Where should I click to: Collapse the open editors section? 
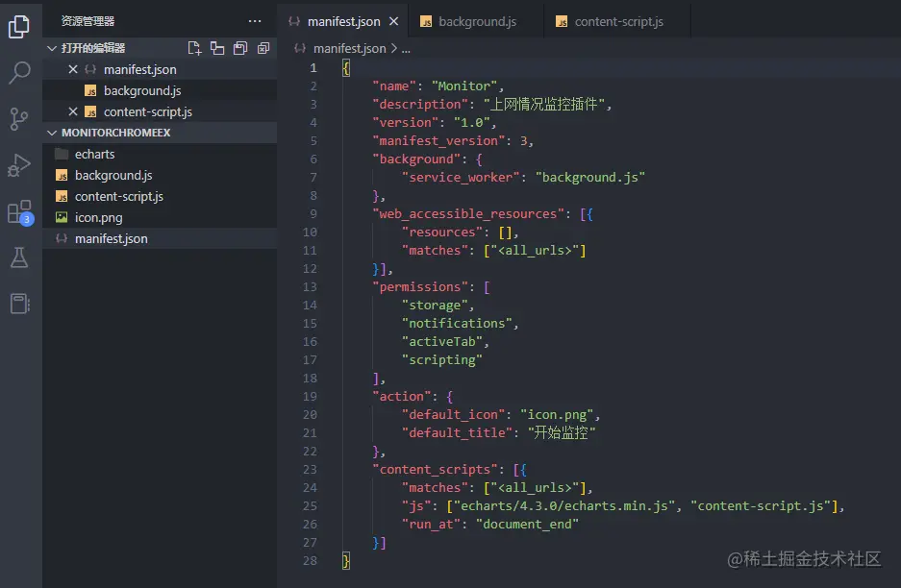(52, 48)
